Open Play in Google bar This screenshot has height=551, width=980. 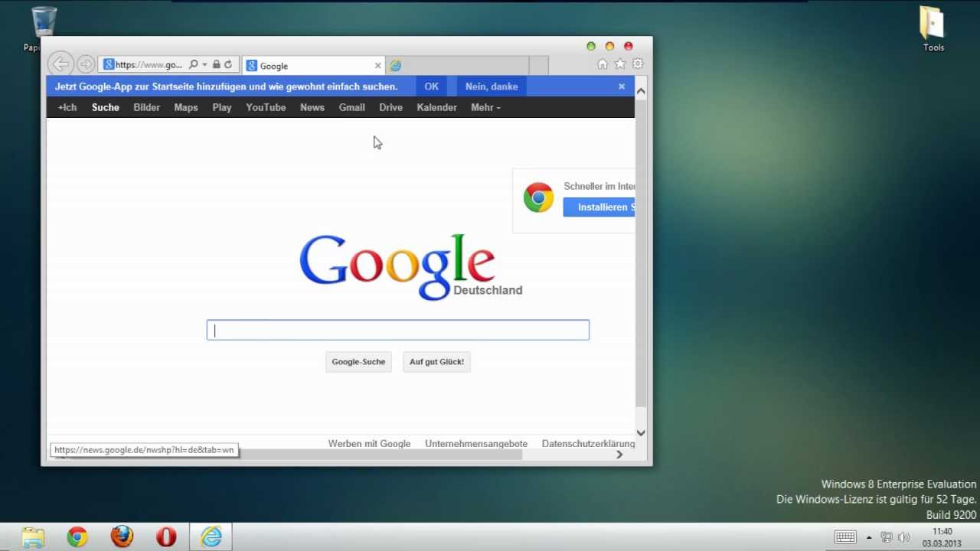[222, 107]
